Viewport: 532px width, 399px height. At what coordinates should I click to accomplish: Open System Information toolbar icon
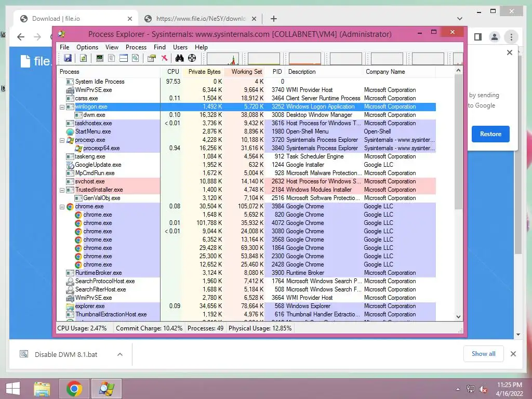click(99, 58)
